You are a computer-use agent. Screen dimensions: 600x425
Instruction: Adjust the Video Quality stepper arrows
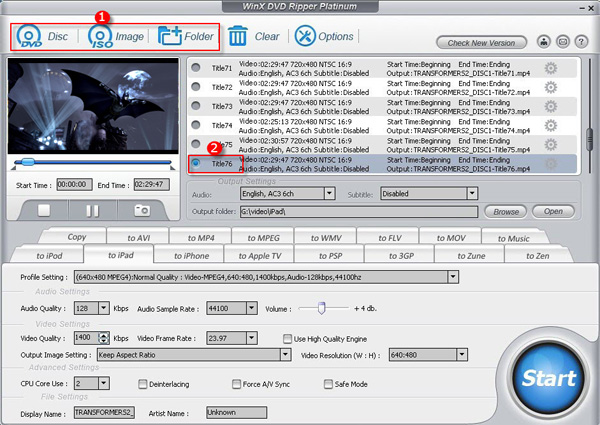click(x=104, y=338)
